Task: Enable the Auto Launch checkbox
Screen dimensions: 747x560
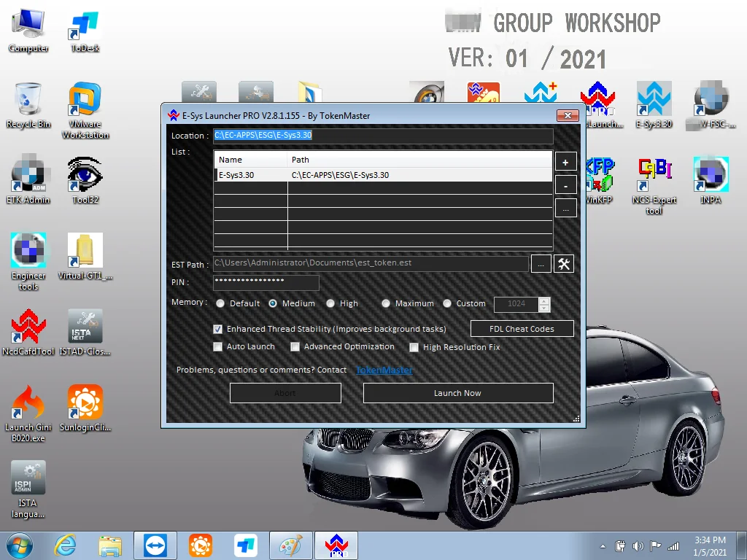Action: [217, 347]
